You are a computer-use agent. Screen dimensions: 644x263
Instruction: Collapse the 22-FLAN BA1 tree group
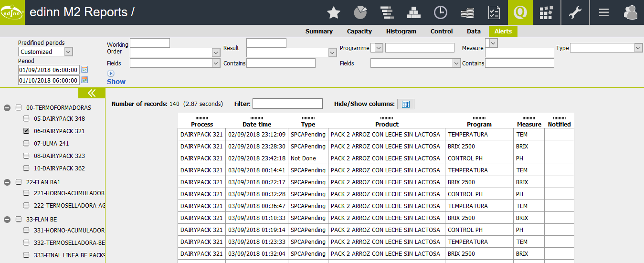tap(7, 182)
